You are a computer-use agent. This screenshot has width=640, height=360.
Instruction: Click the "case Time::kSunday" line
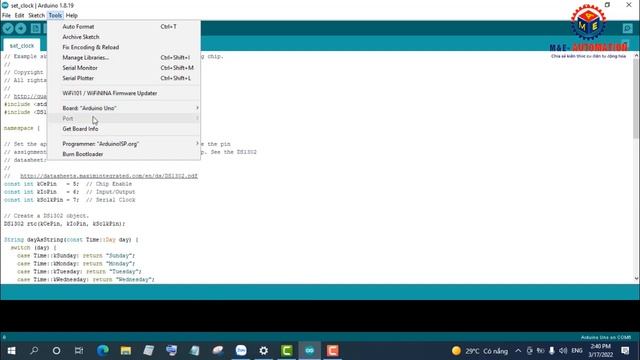pyautogui.click(x=76, y=256)
